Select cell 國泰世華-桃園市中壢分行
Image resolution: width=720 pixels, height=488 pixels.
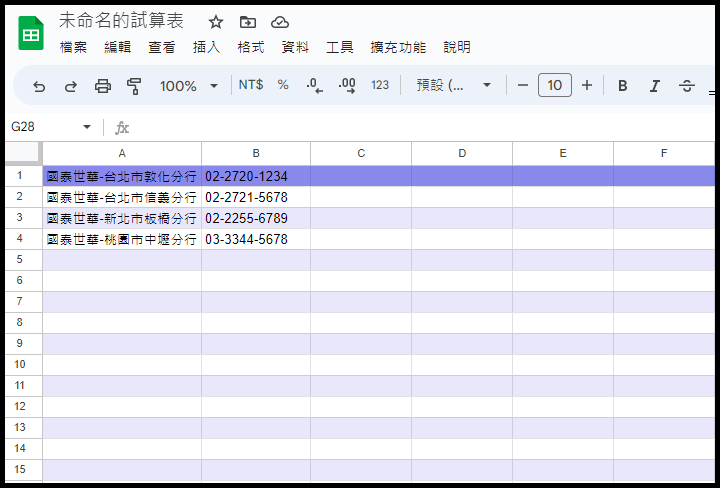point(122,239)
